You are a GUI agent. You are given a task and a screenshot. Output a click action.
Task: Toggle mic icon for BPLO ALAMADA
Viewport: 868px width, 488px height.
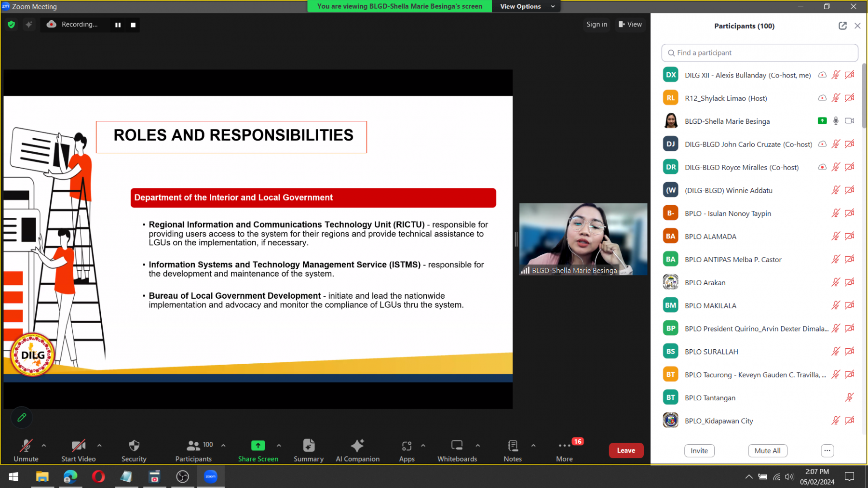(x=836, y=236)
